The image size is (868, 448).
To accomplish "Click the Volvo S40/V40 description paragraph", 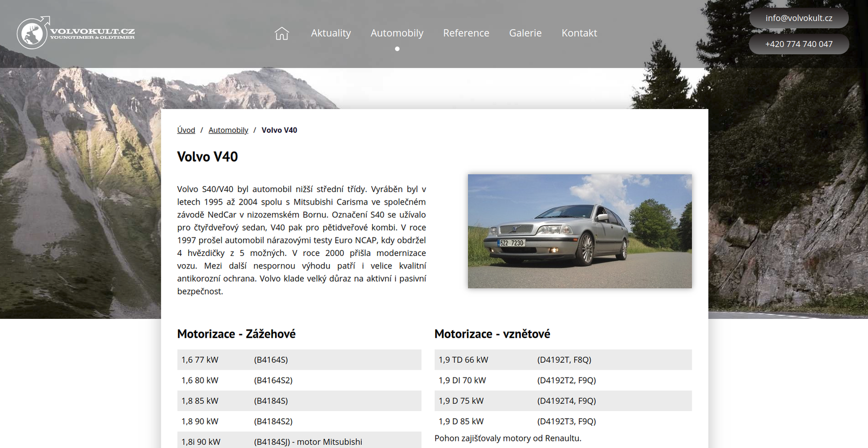I will (302, 240).
